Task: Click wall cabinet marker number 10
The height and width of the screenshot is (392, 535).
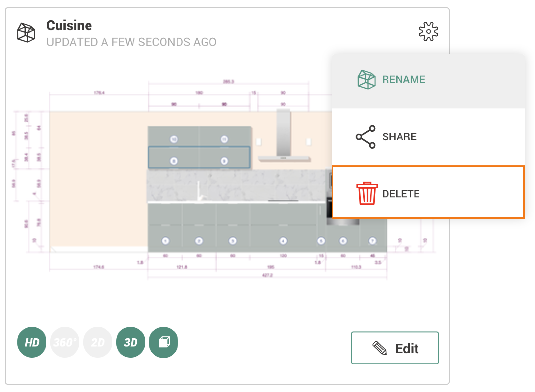Action: tap(174, 139)
